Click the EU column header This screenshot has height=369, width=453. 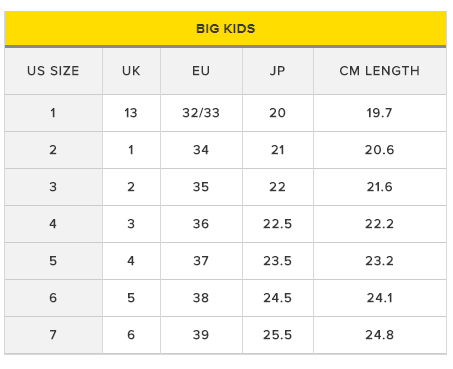pos(201,71)
